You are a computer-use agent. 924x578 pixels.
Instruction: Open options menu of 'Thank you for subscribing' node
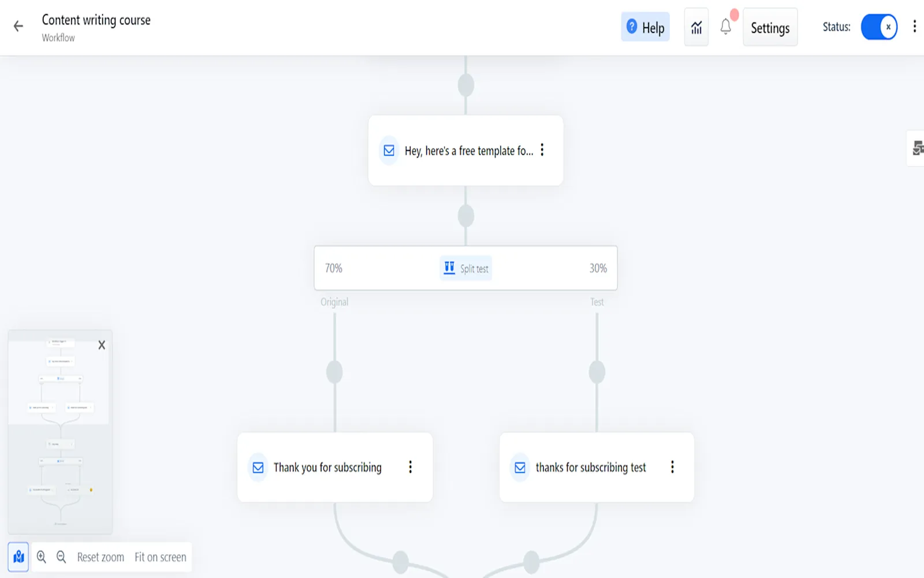pyautogui.click(x=411, y=467)
